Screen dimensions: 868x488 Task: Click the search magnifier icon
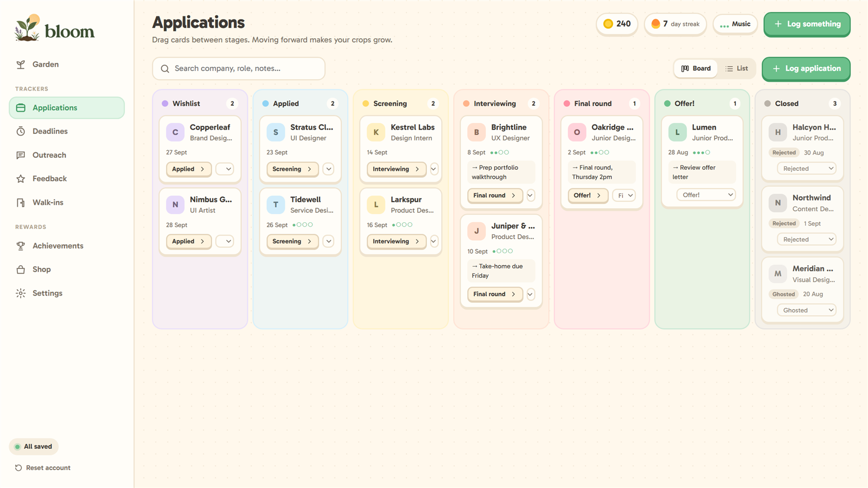(165, 69)
